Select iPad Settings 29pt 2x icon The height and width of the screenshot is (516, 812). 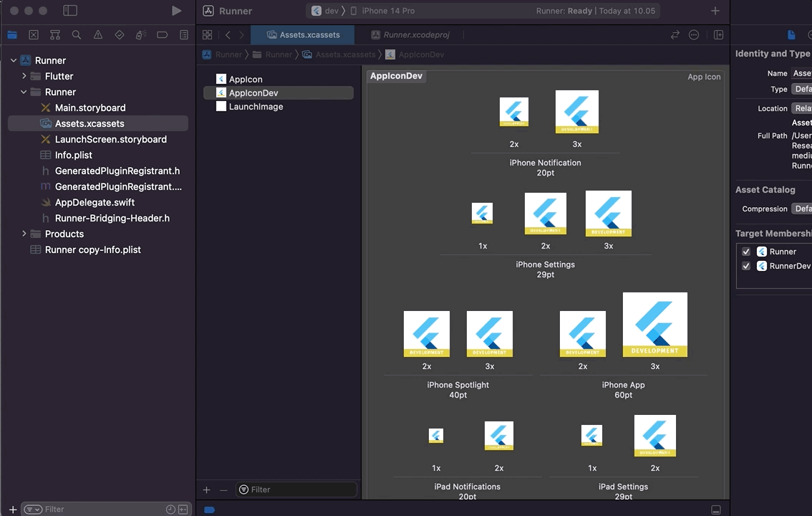tap(655, 436)
